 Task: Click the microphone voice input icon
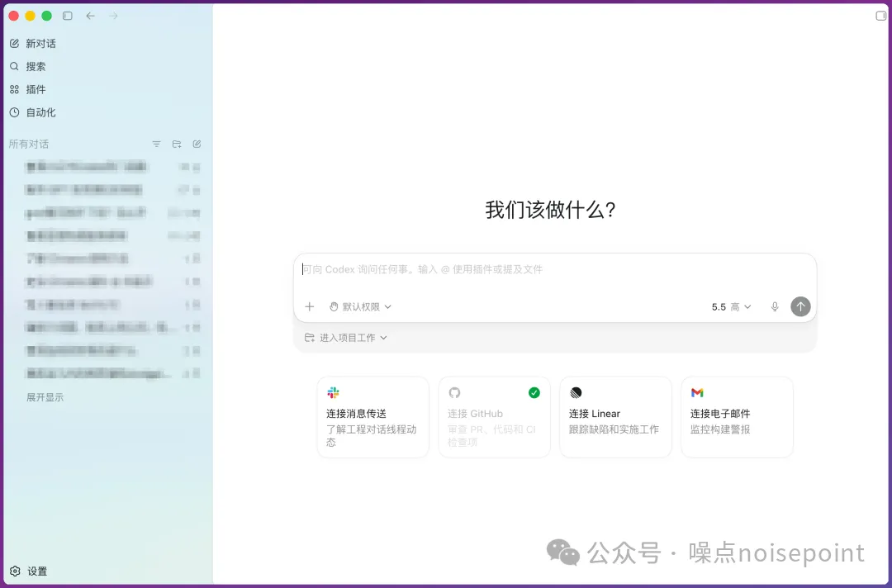click(775, 306)
